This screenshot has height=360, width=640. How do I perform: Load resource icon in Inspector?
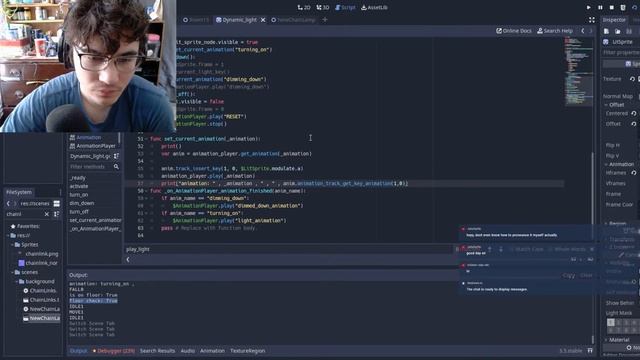click(x=618, y=31)
